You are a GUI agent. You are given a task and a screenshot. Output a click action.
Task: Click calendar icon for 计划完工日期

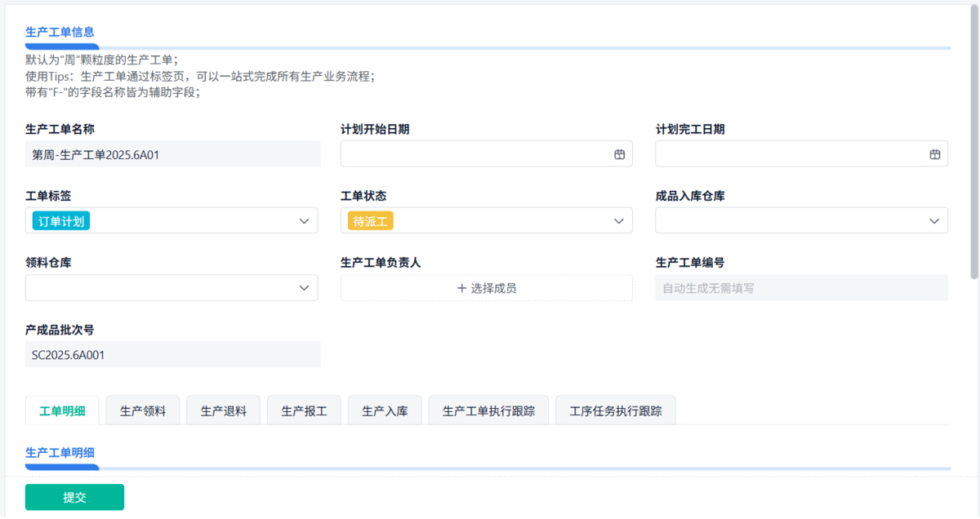[x=934, y=154]
